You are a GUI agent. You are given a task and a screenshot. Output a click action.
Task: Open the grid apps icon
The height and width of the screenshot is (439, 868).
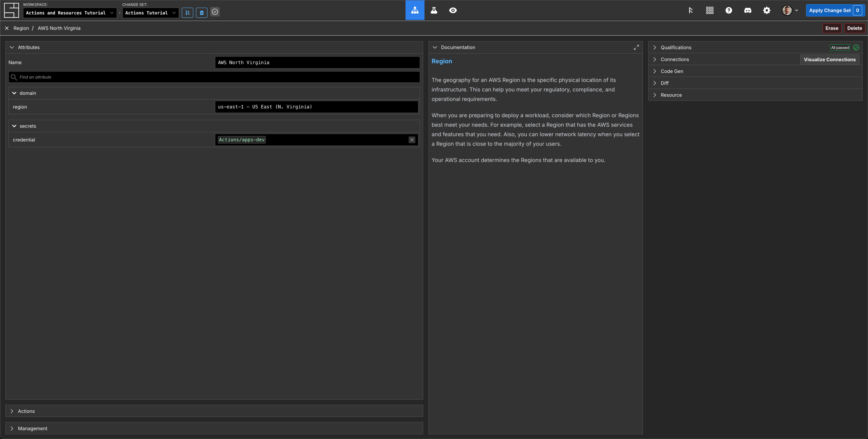coord(710,10)
